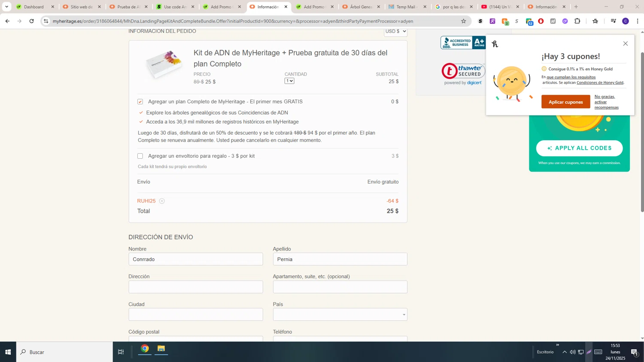Click the page vertical scrollbar
The height and width of the screenshot is (362, 644).
642,132
